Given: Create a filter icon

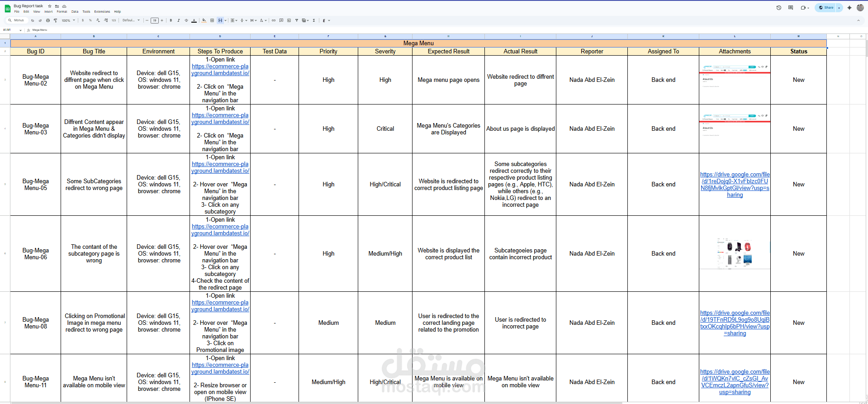Looking at the screenshot, I should pos(297,20).
